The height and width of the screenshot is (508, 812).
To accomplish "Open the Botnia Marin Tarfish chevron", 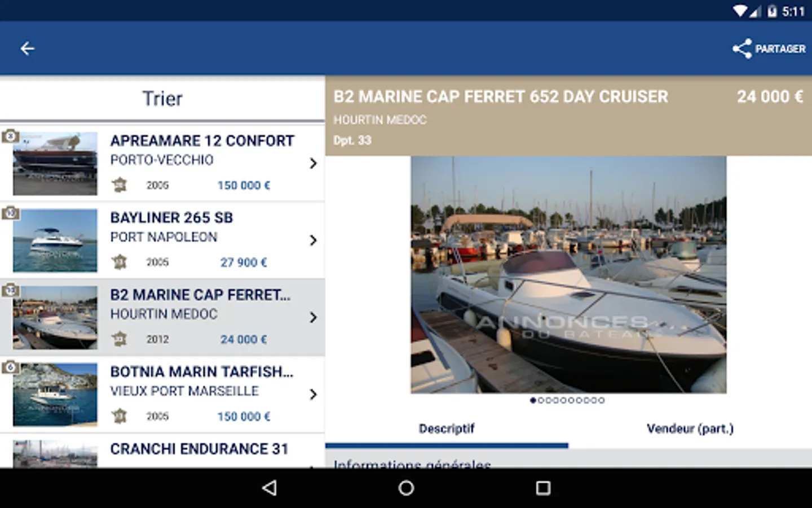I will pos(314,394).
